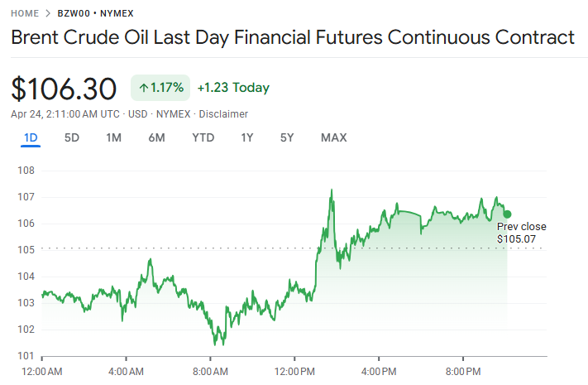Show the 6M price history
Viewport: 588px width, 385px height.
coord(157,137)
